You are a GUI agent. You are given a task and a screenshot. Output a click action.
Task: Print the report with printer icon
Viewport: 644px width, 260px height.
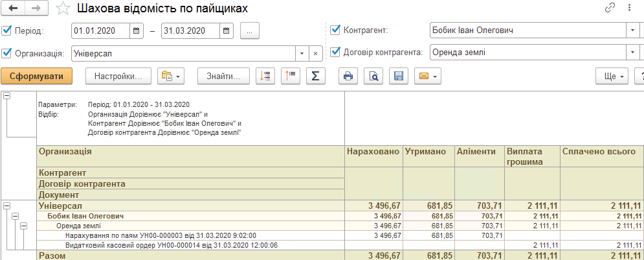click(348, 76)
